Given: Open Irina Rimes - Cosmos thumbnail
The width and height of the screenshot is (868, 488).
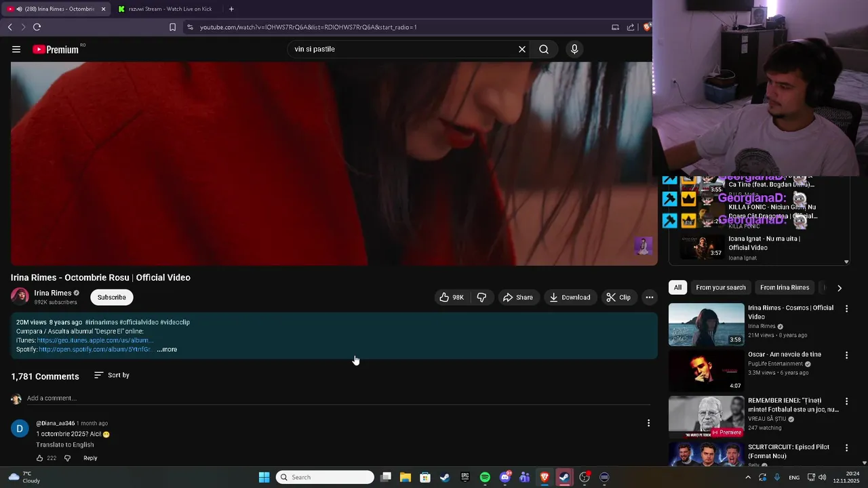Looking at the screenshot, I should (706, 324).
